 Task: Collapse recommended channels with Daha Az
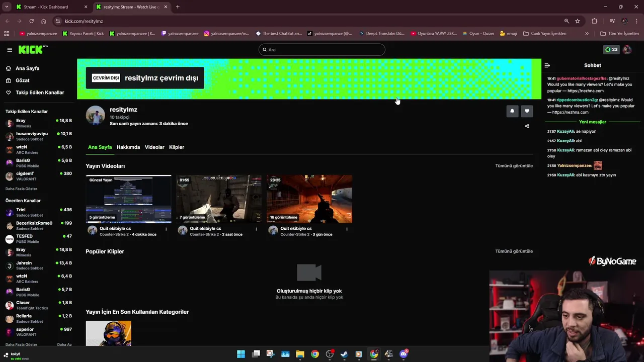pos(64,345)
